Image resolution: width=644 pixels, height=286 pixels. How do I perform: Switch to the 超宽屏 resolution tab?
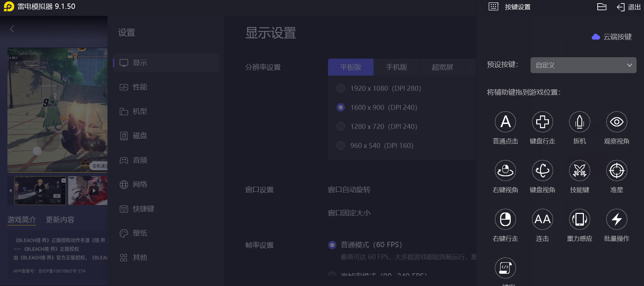tap(443, 67)
